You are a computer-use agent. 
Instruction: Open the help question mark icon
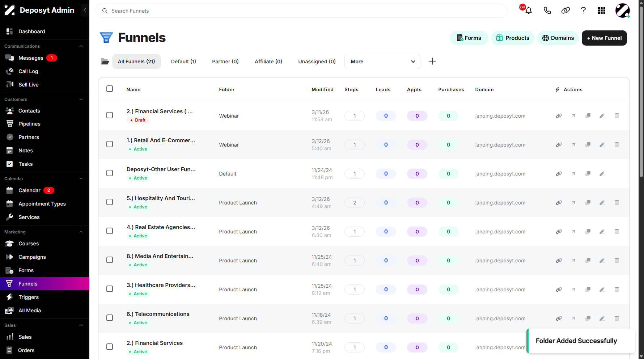pyautogui.click(x=583, y=10)
